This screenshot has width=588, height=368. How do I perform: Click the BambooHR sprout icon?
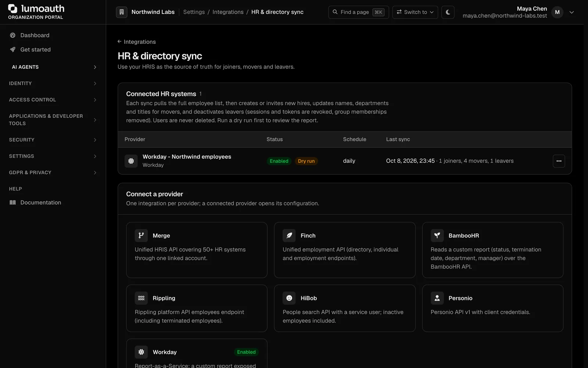[437, 236]
